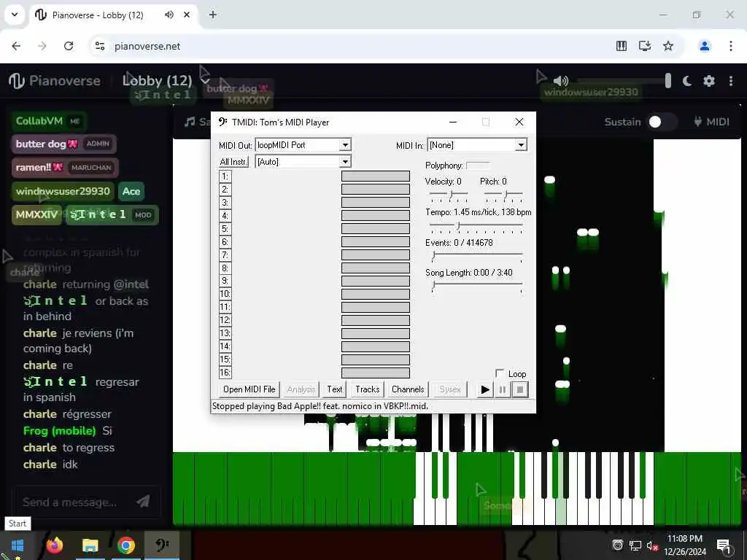This screenshot has height=560, width=747.
Task: Click the Play button in TMIDI
Action: click(485, 389)
